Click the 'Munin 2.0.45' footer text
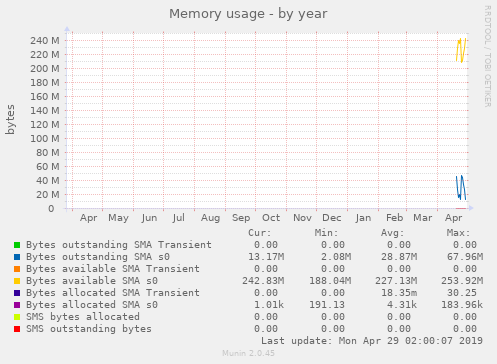Image resolution: width=497 pixels, height=364 pixels. pyautogui.click(x=249, y=353)
